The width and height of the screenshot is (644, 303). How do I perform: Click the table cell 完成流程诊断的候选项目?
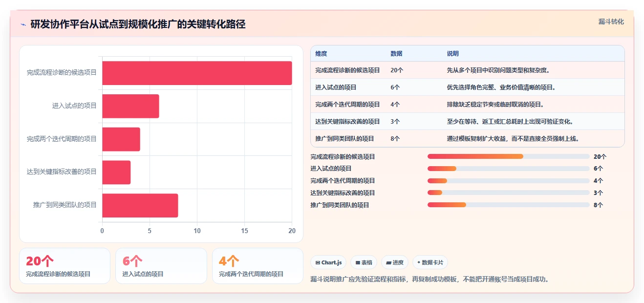(348, 70)
